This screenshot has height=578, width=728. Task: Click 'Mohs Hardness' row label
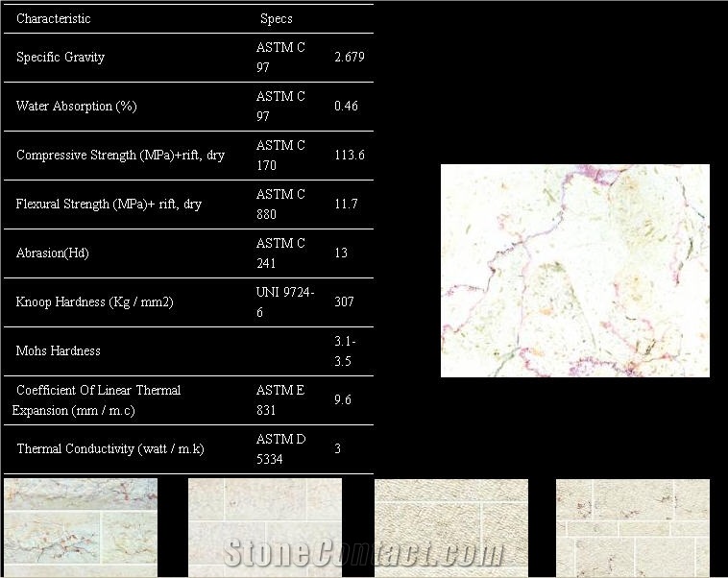pos(58,350)
